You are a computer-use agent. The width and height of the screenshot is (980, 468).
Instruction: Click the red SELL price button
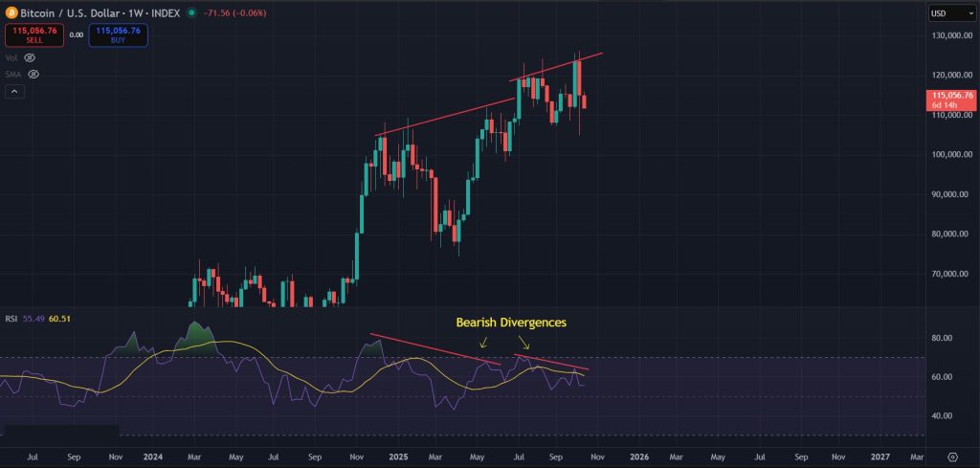click(34, 34)
